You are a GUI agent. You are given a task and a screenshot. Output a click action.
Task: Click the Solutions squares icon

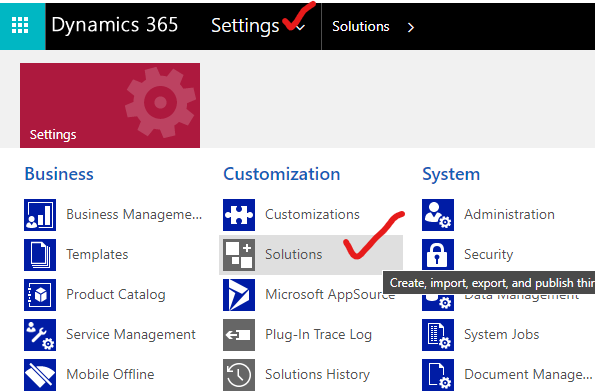[239, 255]
